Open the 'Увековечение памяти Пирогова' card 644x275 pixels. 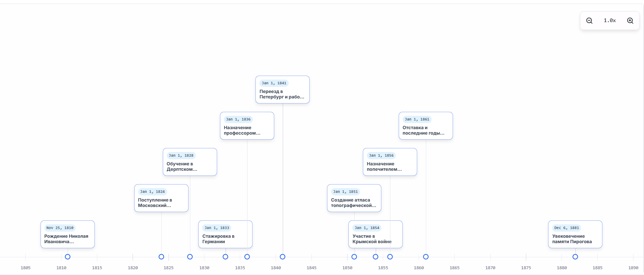click(x=575, y=234)
